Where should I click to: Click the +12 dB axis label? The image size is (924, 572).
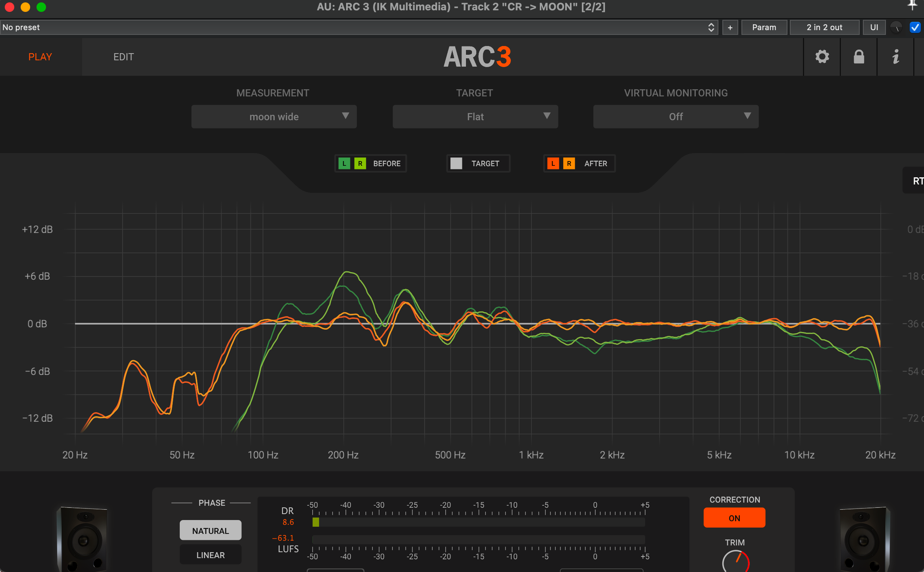[x=37, y=229]
